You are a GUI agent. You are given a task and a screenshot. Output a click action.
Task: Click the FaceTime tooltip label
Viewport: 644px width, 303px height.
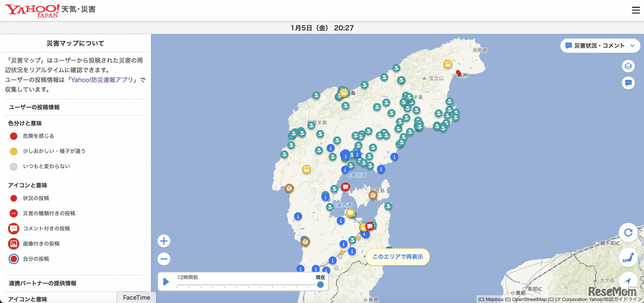(x=136, y=297)
